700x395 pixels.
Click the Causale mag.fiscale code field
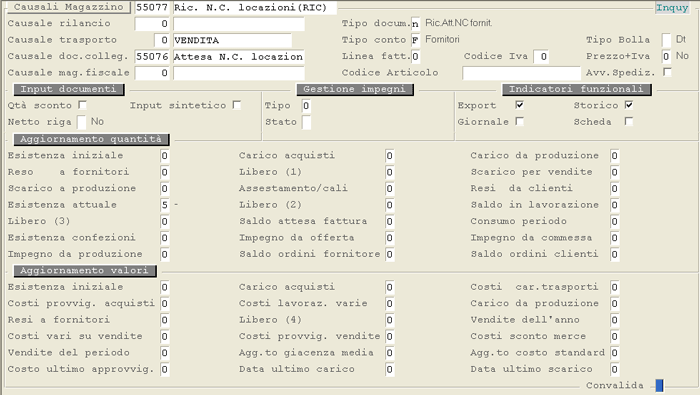152,73
